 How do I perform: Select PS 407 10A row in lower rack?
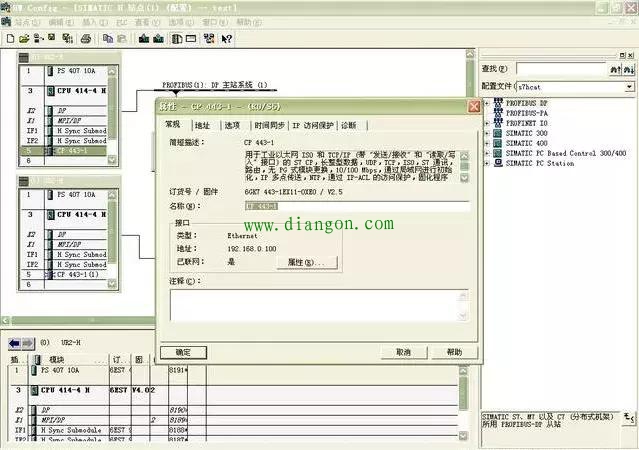click(x=63, y=194)
